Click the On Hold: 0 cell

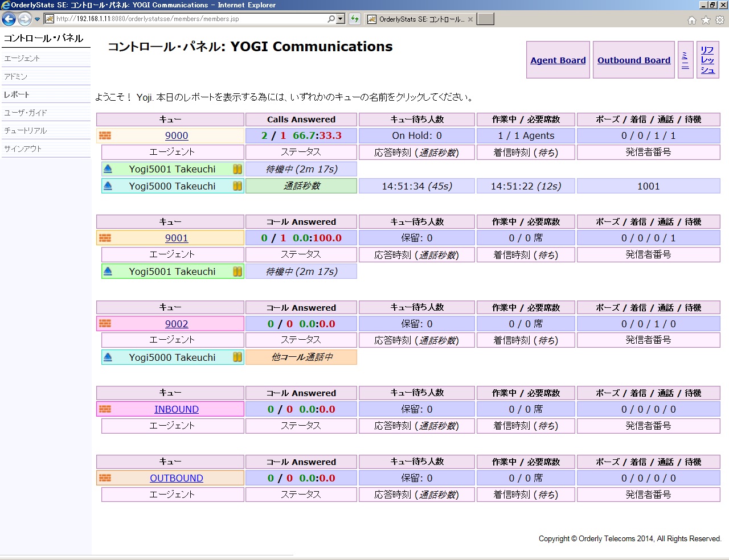click(x=417, y=135)
